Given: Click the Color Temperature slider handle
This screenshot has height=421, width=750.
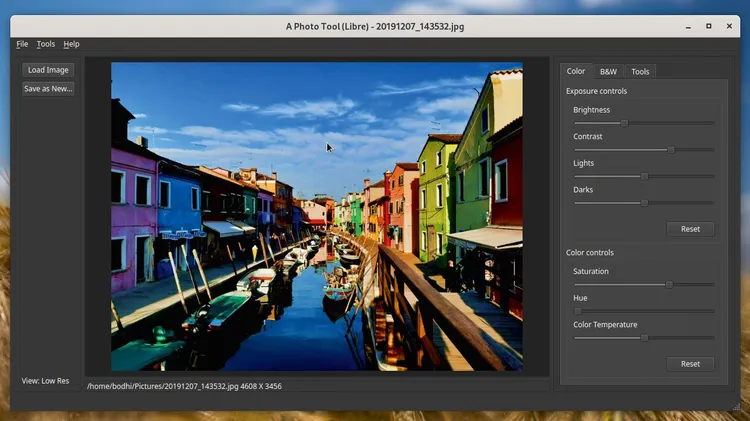Looking at the screenshot, I should [644, 338].
